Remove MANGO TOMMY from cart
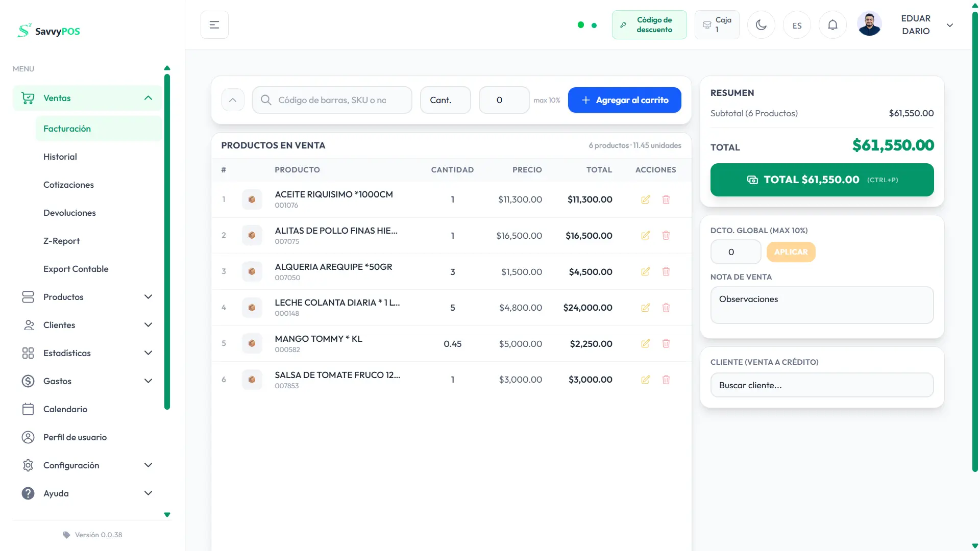 point(666,343)
